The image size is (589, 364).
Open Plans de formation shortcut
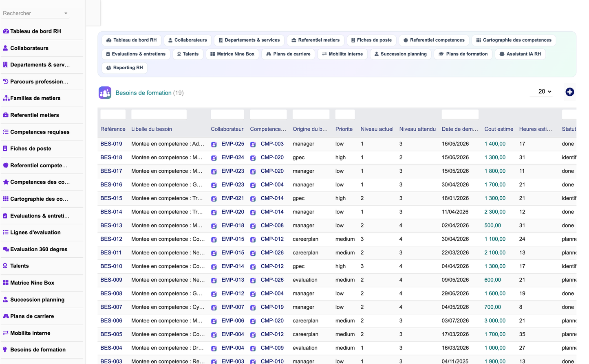[x=463, y=54]
